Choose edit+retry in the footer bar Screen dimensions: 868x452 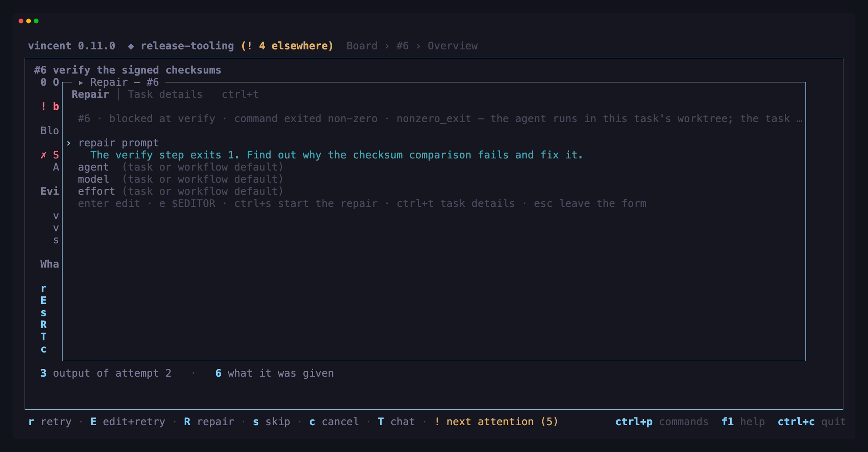click(128, 422)
